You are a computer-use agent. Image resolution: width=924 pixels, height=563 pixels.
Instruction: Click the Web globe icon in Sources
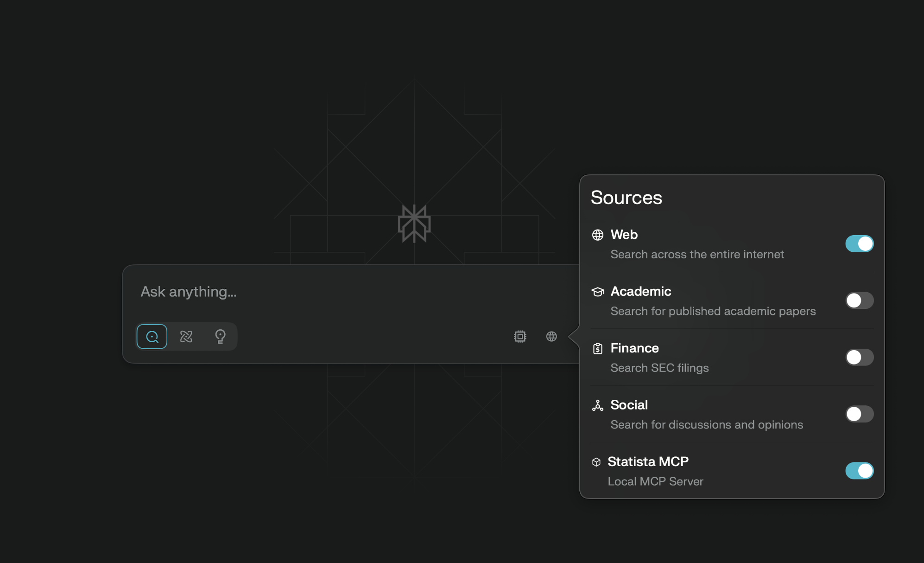click(x=598, y=235)
